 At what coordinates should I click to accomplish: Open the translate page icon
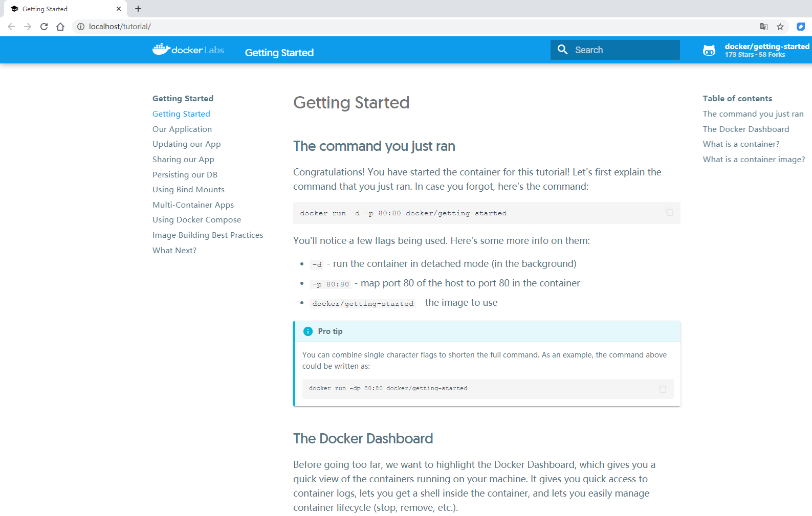pos(764,27)
